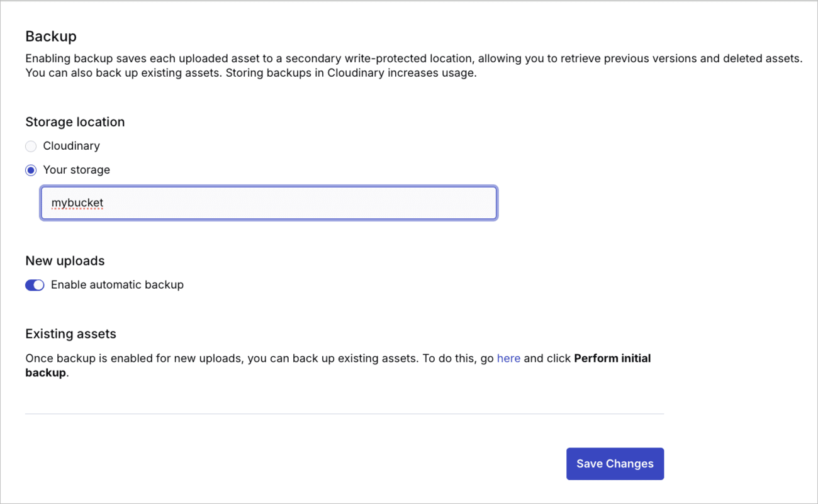Image resolution: width=818 pixels, height=504 pixels.
Task: Click the here hyperlink under Existing assets
Action: pos(508,358)
